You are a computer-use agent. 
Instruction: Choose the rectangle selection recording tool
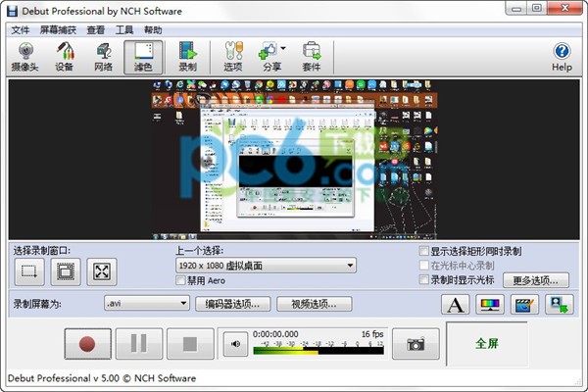[x=29, y=271]
